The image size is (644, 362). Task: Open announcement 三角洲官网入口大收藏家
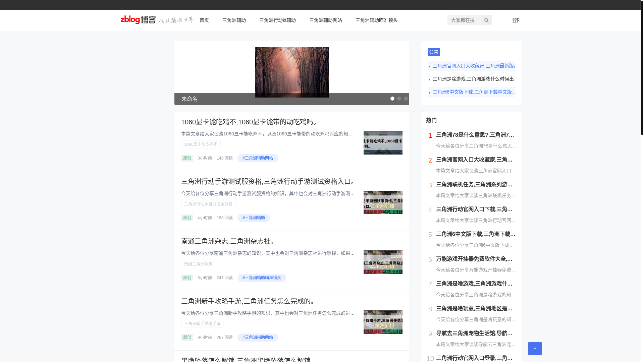pos(471,66)
